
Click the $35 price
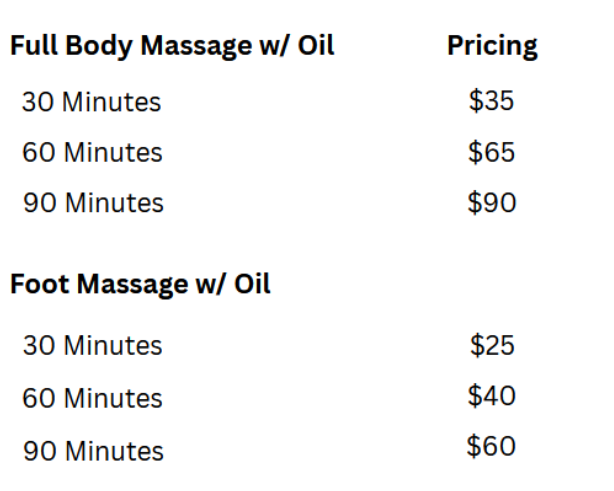(492, 101)
